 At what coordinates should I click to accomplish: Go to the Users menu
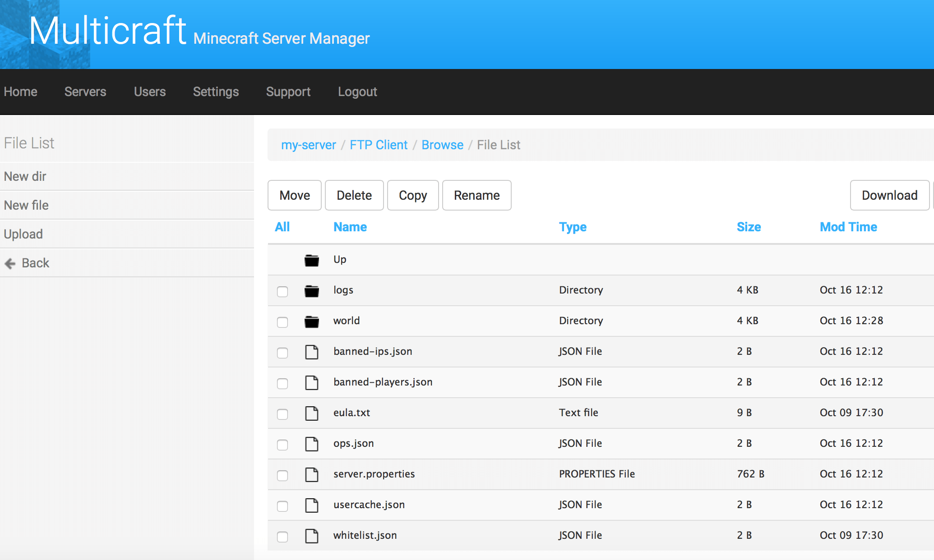[150, 92]
